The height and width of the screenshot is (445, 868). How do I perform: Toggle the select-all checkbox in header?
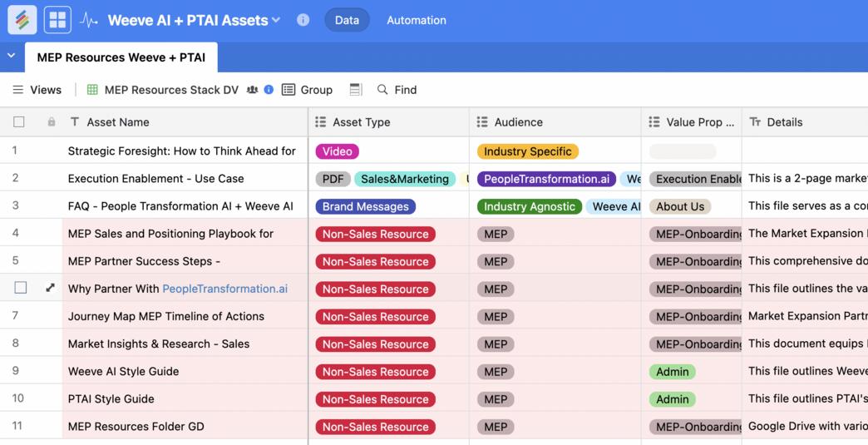(x=19, y=122)
